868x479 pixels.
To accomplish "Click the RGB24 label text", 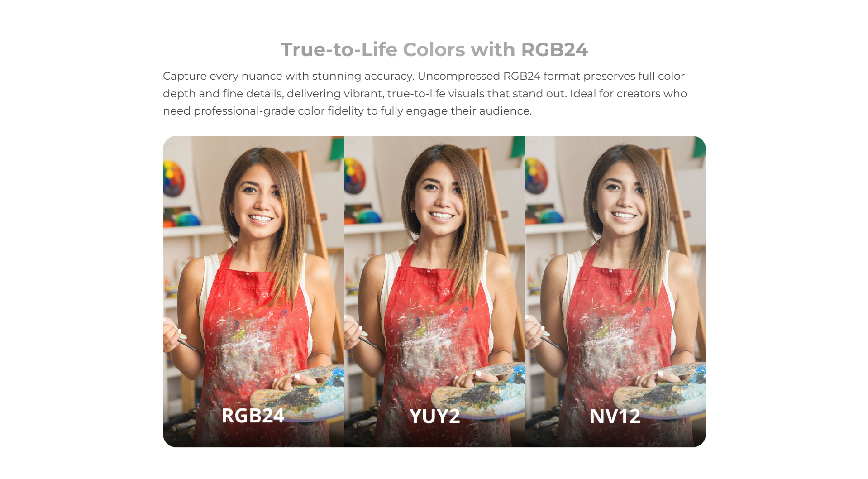I will click(253, 416).
